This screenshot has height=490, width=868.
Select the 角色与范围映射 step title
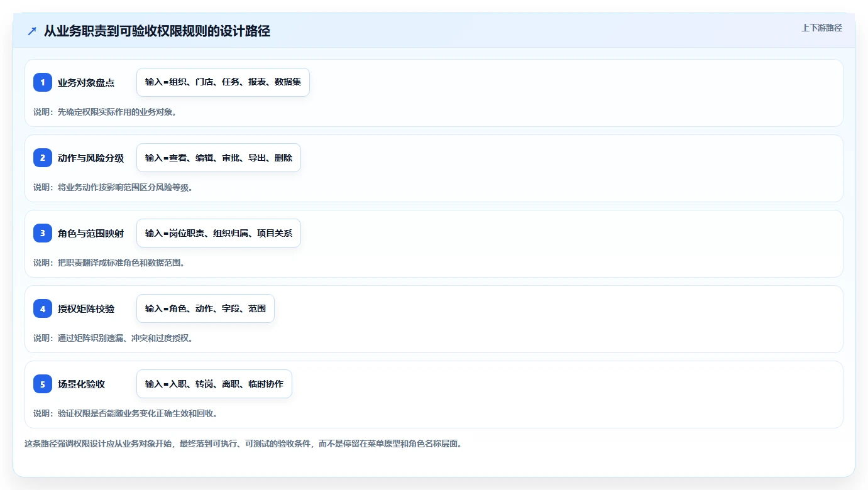pos(91,233)
